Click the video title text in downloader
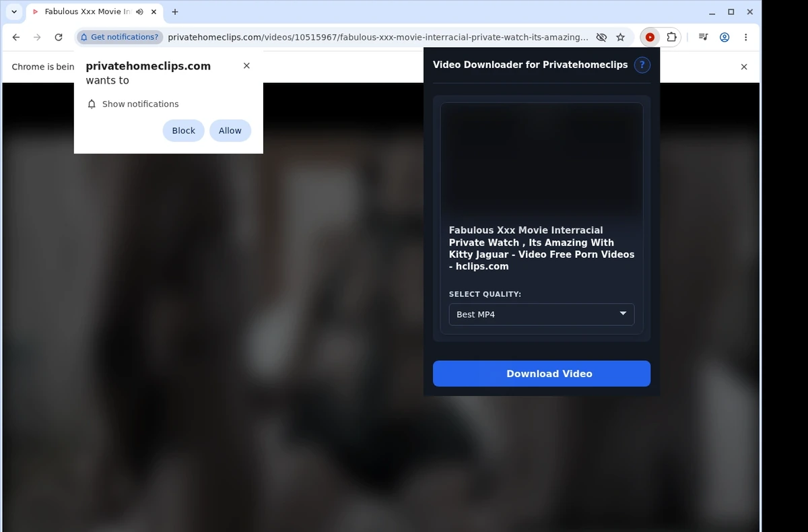This screenshot has height=532, width=808. 541,248
